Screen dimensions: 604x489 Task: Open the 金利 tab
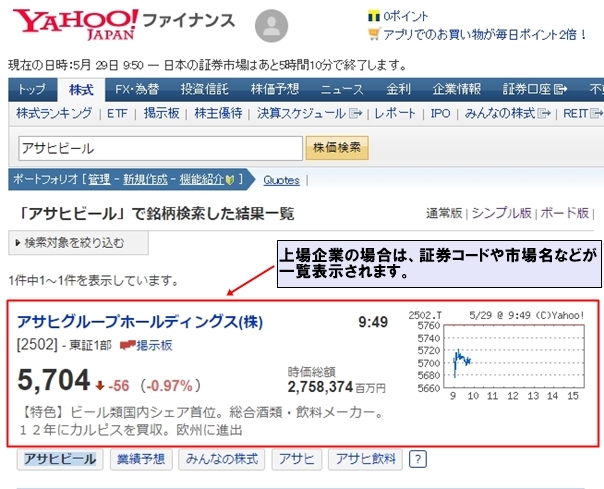pos(399,89)
